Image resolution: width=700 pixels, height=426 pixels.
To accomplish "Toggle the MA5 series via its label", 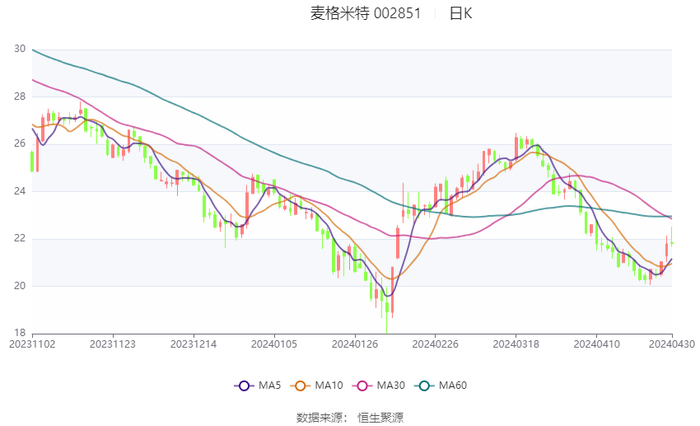I will [269, 385].
